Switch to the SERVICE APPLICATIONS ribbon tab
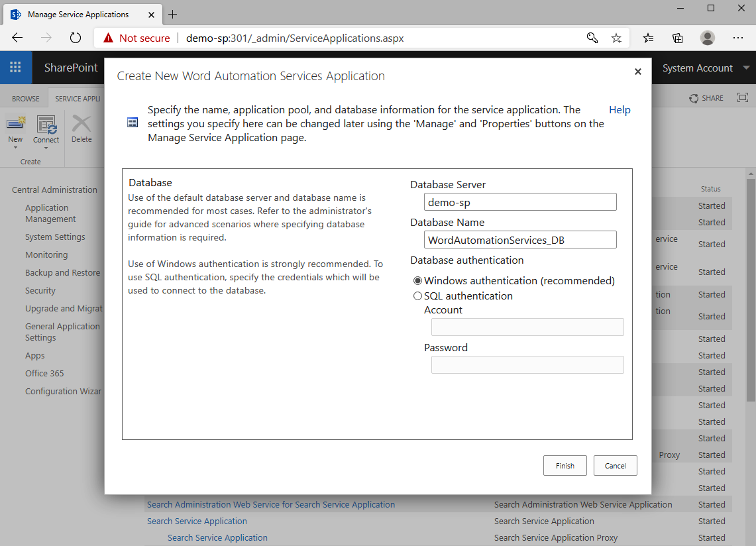This screenshot has width=756, height=546. click(78, 98)
